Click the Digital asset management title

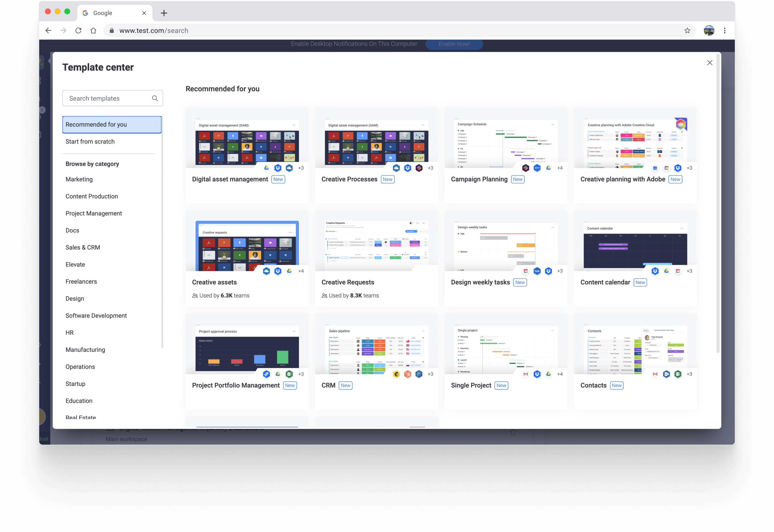pos(230,179)
